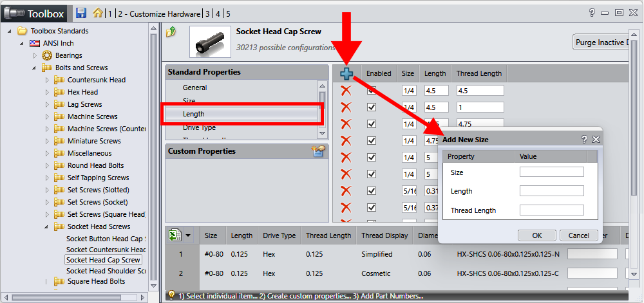644x303 pixels.
Task: Click the Length input field in dialog
Action: pos(552,190)
